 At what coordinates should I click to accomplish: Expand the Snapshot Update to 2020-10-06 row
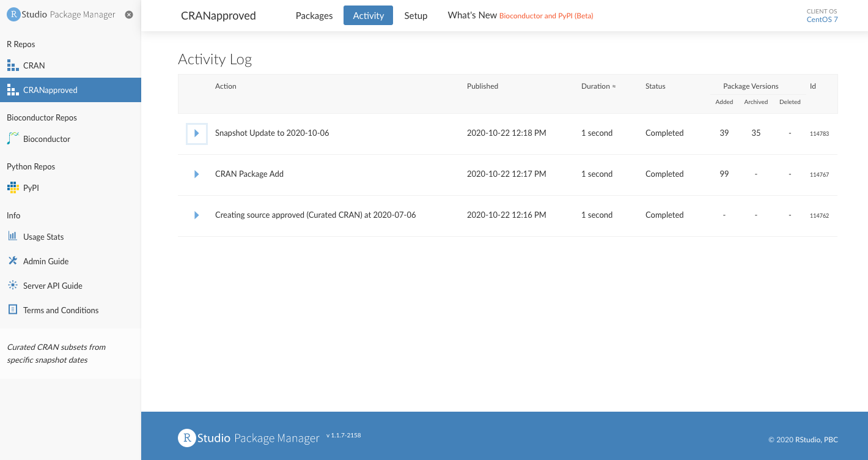click(x=197, y=133)
